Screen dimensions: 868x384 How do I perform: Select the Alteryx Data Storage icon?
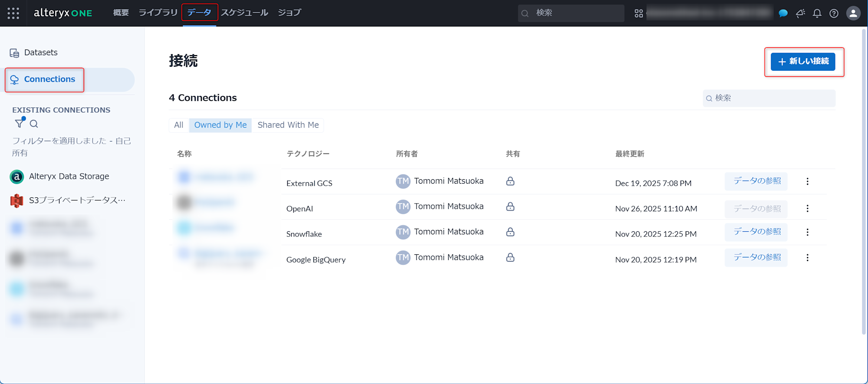(x=16, y=177)
